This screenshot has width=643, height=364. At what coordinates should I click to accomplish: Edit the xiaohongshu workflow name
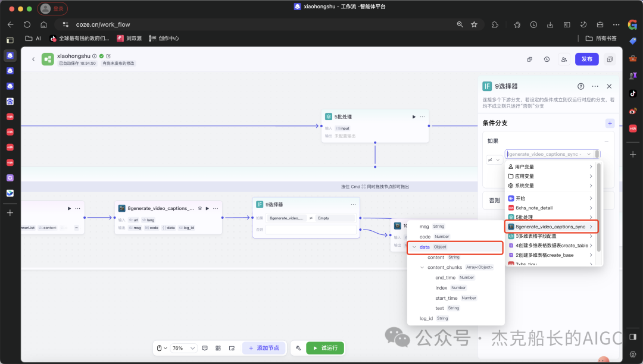[108, 56]
